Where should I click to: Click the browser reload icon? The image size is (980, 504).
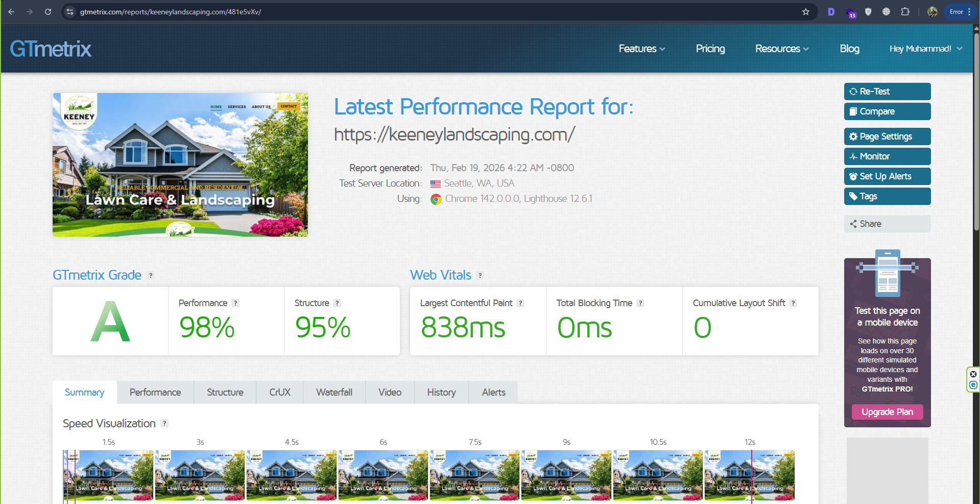point(48,12)
